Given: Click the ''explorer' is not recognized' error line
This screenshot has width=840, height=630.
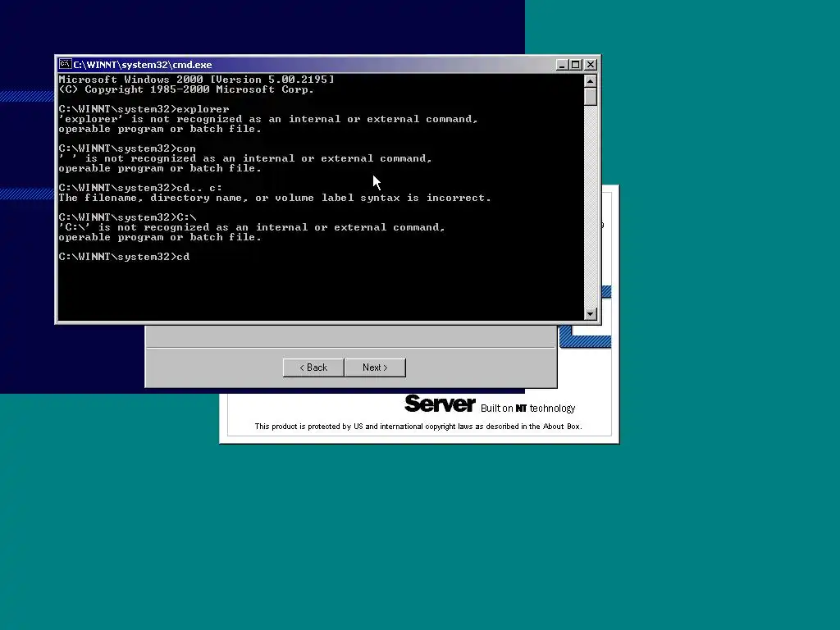Looking at the screenshot, I should (268, 119).
